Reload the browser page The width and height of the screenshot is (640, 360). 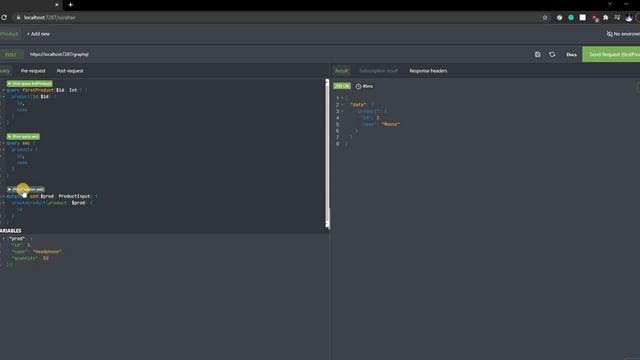pos(4,18)
